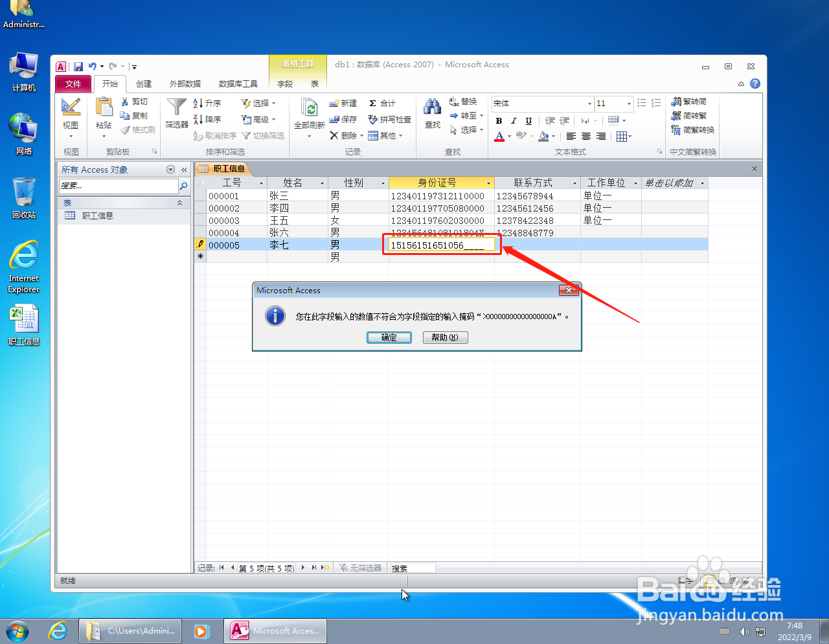829x644 pixels.
Task: Click 单击以添加 add column header
Action: [x=674, y=183]
